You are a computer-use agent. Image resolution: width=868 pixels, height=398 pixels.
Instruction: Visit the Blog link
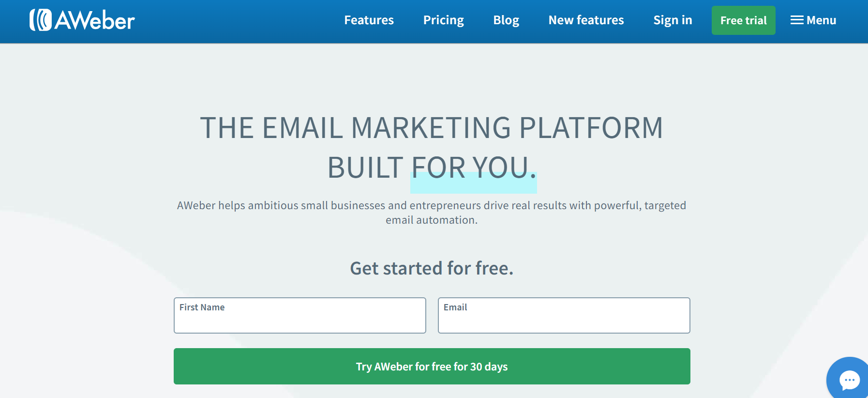tap(506, 20)
